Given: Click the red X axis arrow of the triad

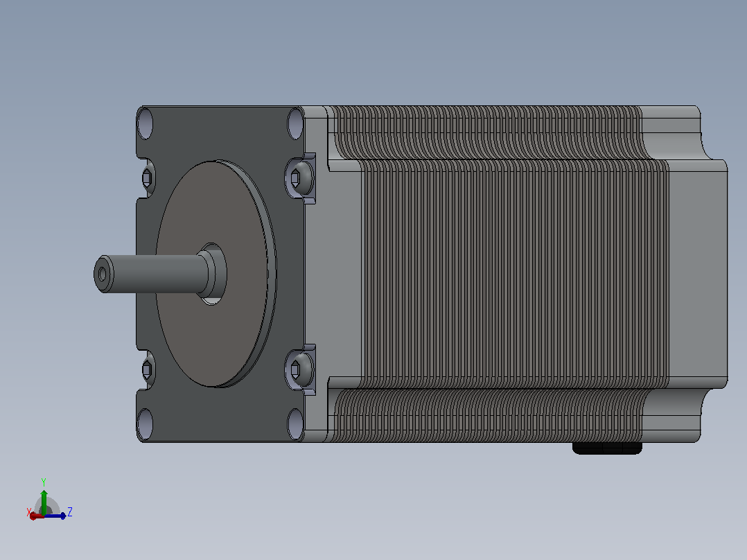Looking at the screenshot, I should [x=35, y=516].
